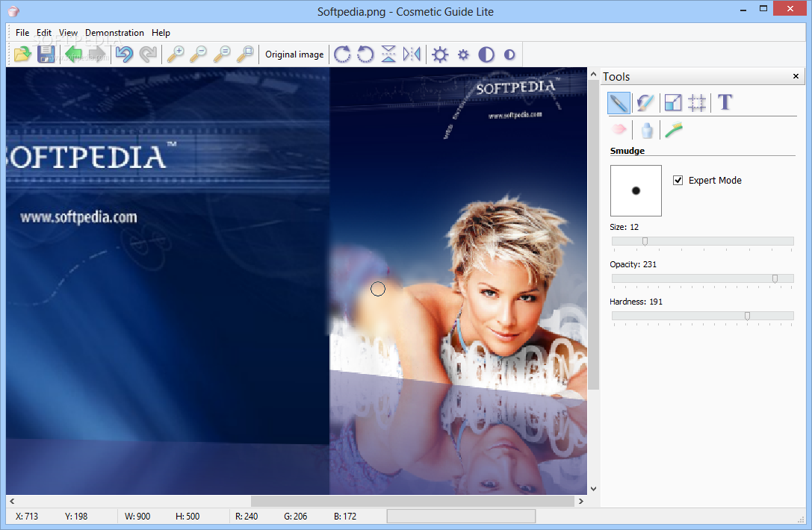The width and height of the screenshot is (812, 530).
Task: Flip the image horizontally
Action: pyautogui.click(x=412, y=54)
